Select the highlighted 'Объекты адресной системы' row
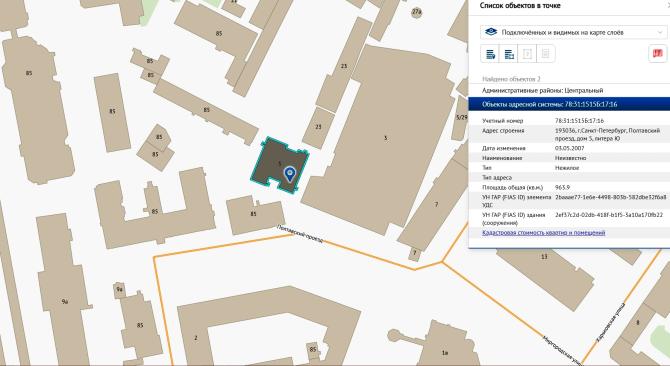 569,104
